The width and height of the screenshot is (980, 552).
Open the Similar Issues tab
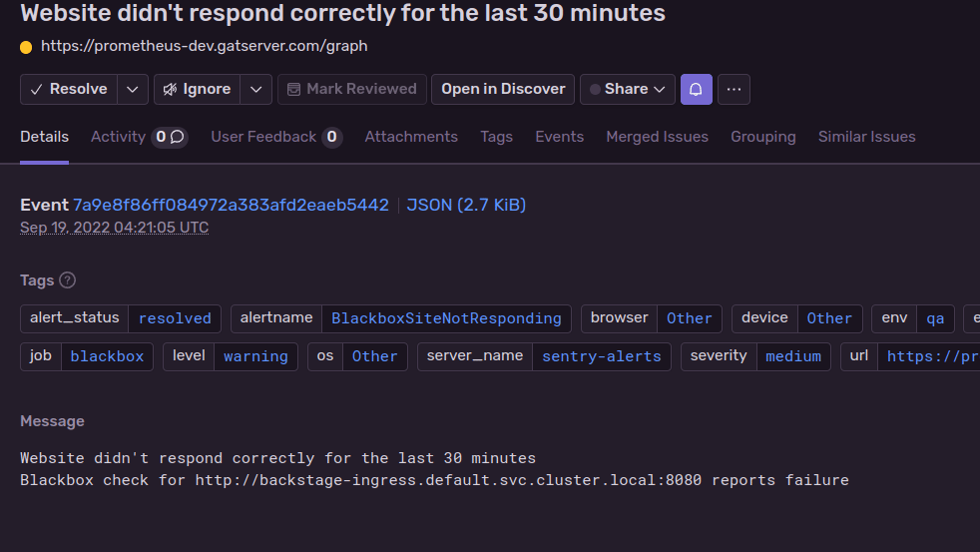pos(866,137)
